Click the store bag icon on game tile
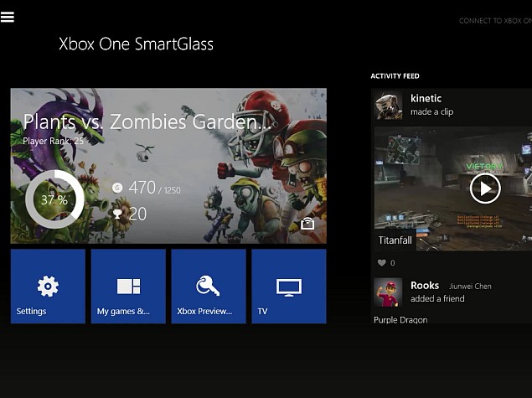 [308, 224]
